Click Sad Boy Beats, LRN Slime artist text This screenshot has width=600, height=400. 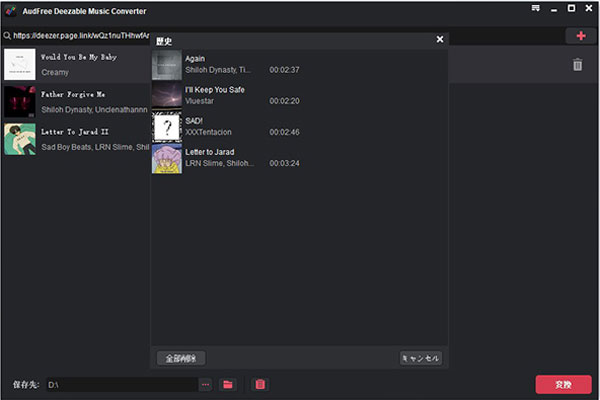click(x=95, y=147)
